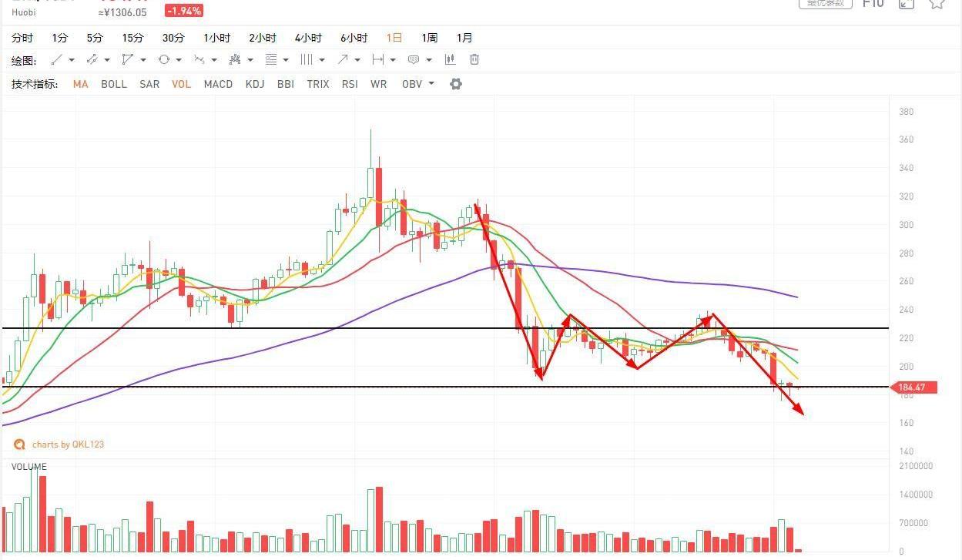Select the text annotation bubble tool
The height and width of the screenshot is (560, 962).
tap(414, 60)
